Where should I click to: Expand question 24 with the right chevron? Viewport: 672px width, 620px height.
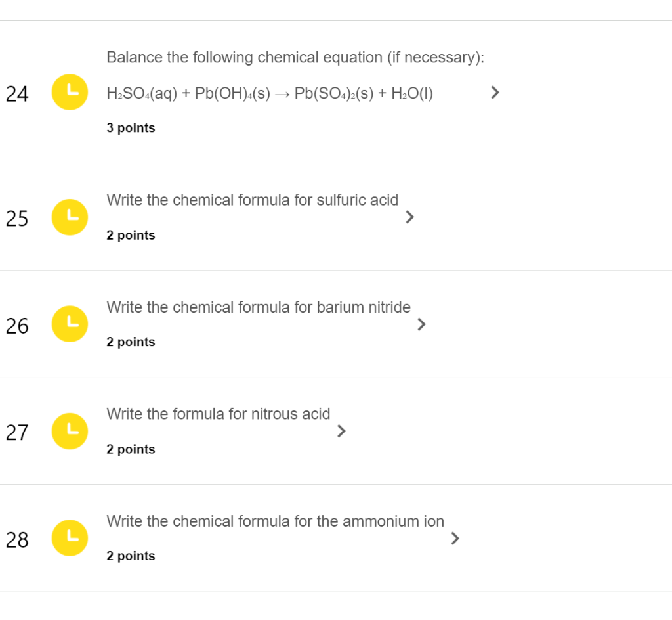494,92
